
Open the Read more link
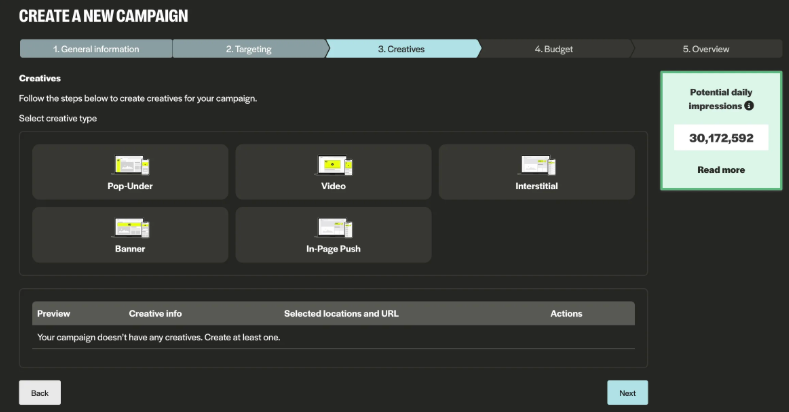pyautogui.click(x=720, y=170)
